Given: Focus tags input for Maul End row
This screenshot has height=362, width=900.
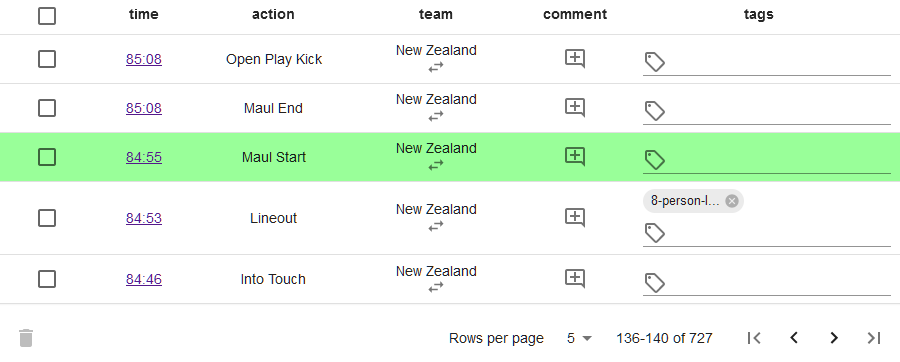Looking at the screenshot, I should [x=778, y=110].
